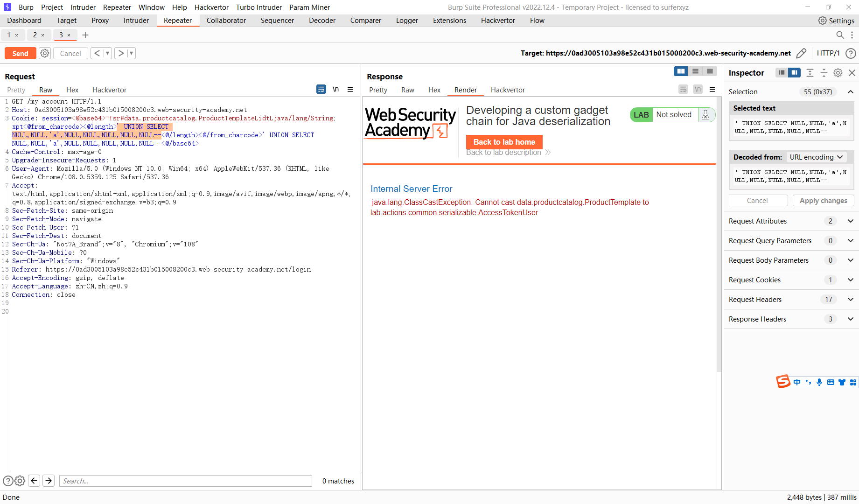This screenshot has width=859, height=504.
Task: Click the Repeater settings gear next to Send
Action: click(x=45, y=53)
